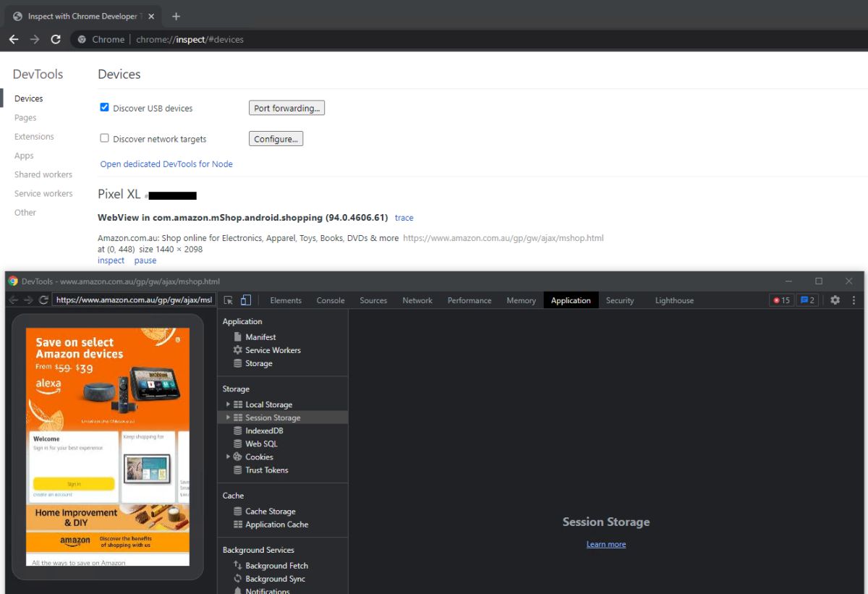The width and height of the screenshot is (868, 594).
Task: Open Service Workers in Application sidebar
Action: coord(273,350)
